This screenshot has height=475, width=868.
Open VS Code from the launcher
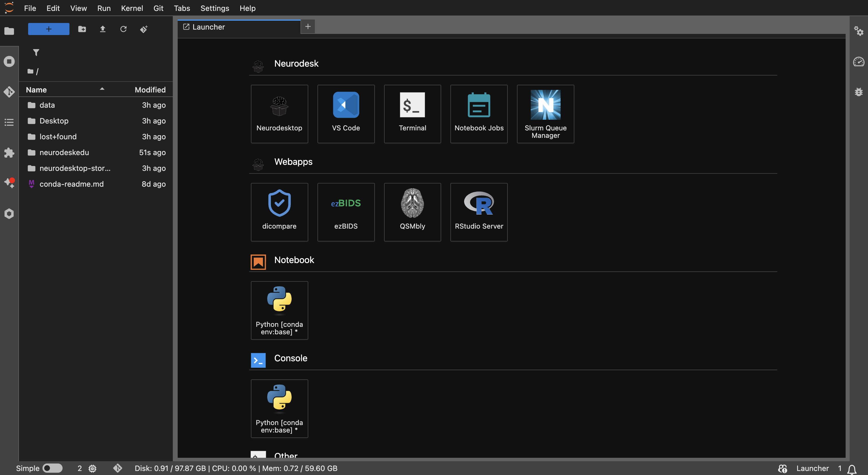(x=346, y=114)
